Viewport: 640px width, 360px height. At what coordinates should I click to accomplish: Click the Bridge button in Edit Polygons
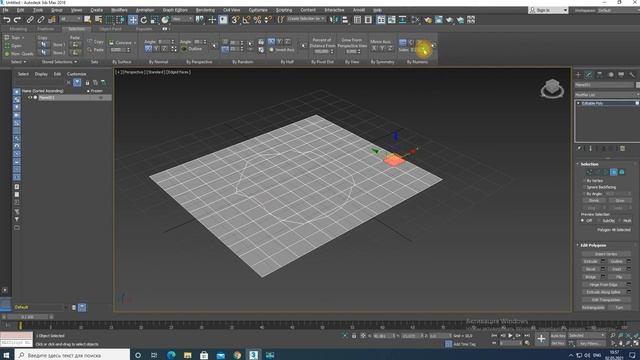pos(591,277)
